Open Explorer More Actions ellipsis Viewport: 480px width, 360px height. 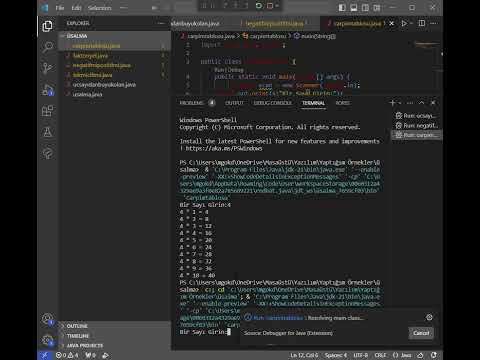(x=161, y=23)
